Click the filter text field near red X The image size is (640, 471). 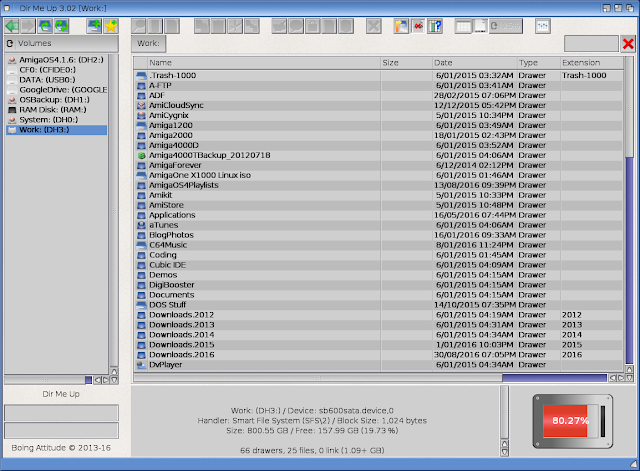click(x=591, y=43)
